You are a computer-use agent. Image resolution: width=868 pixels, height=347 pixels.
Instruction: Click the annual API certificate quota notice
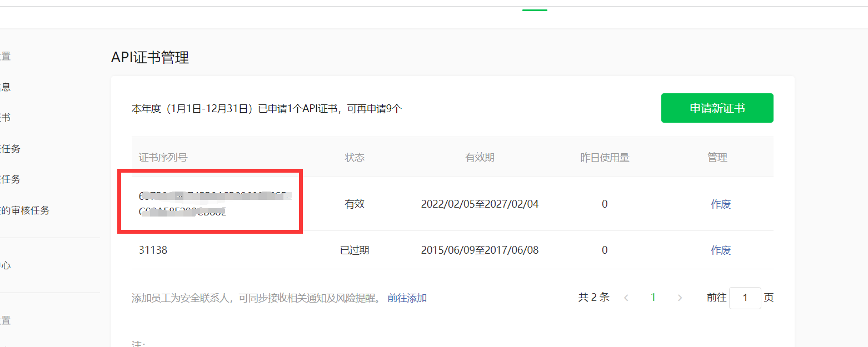[267, 108]
